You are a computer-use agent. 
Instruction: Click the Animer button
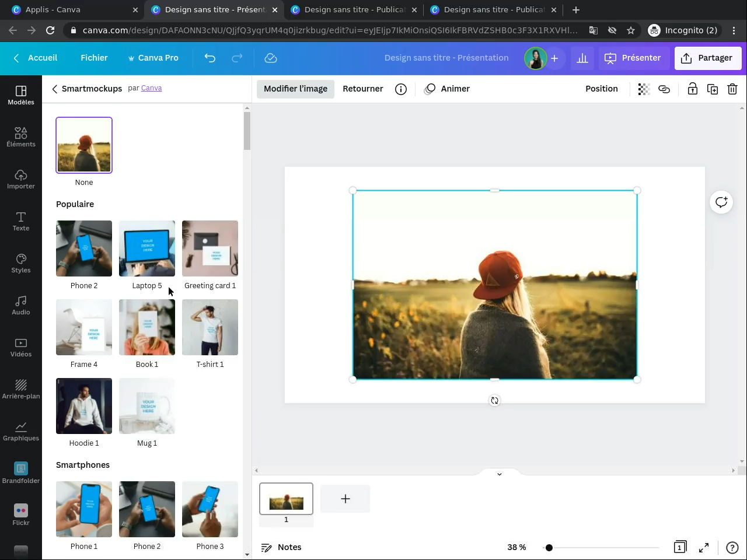[448, 89]
